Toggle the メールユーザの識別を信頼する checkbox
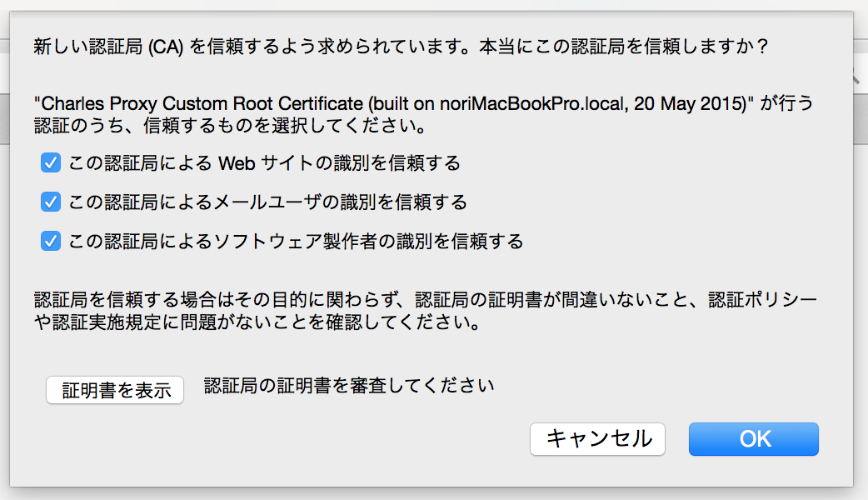868x500 pixels. (50, 202)
